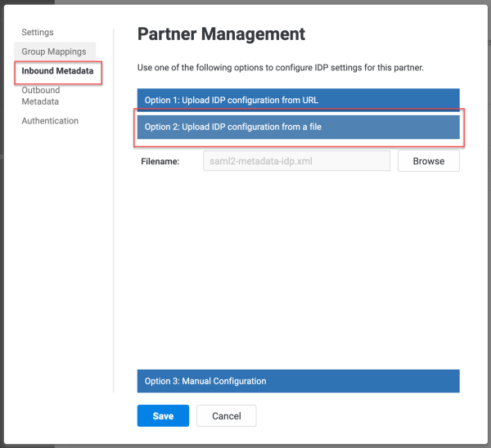Click the Filename: label

[160, 161]
